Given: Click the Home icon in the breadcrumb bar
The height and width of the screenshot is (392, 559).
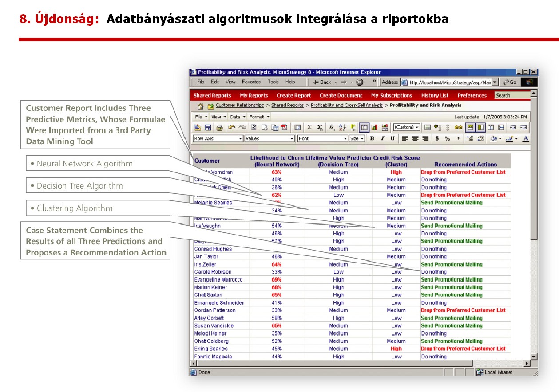Looking at the screenshot, I should 200,106.
